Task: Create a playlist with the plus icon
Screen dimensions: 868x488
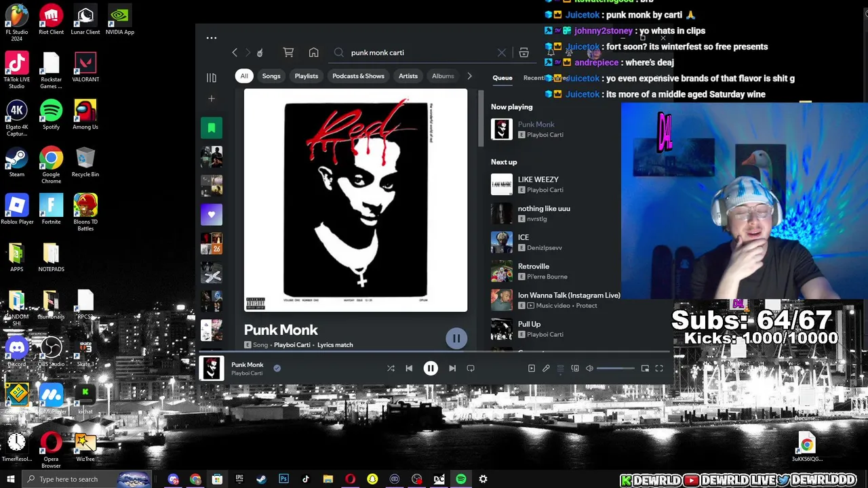Action: point(212,99)
